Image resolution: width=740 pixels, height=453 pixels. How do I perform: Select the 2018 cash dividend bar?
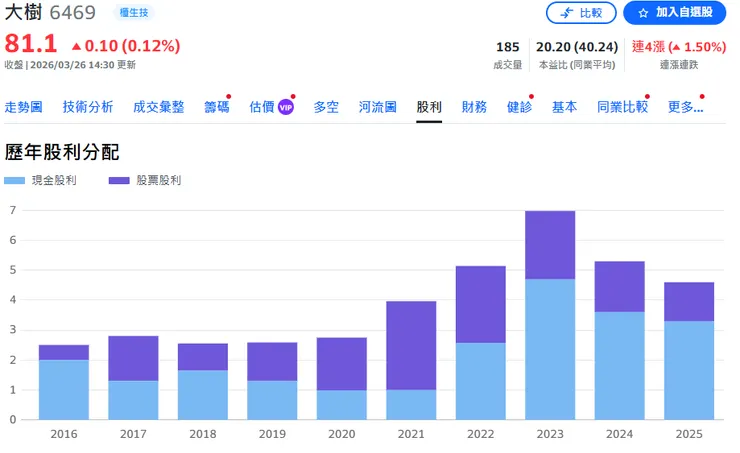click(203, 395)
